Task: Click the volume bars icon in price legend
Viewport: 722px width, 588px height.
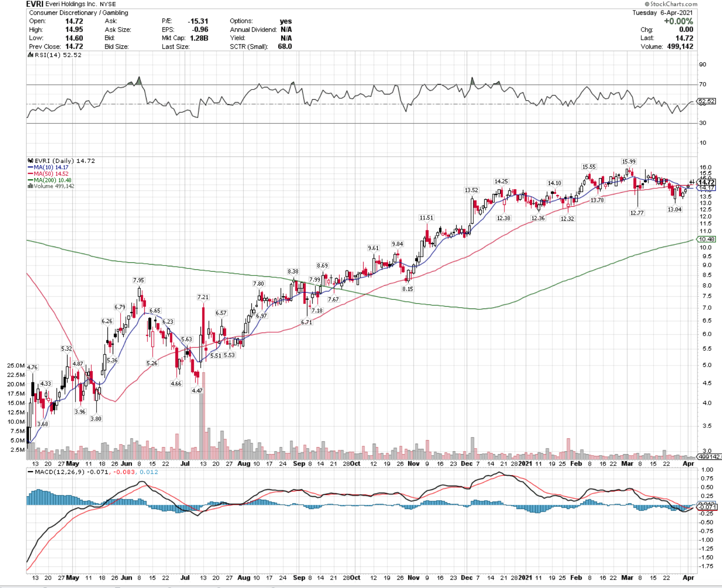Action: [x=30, y=186]
